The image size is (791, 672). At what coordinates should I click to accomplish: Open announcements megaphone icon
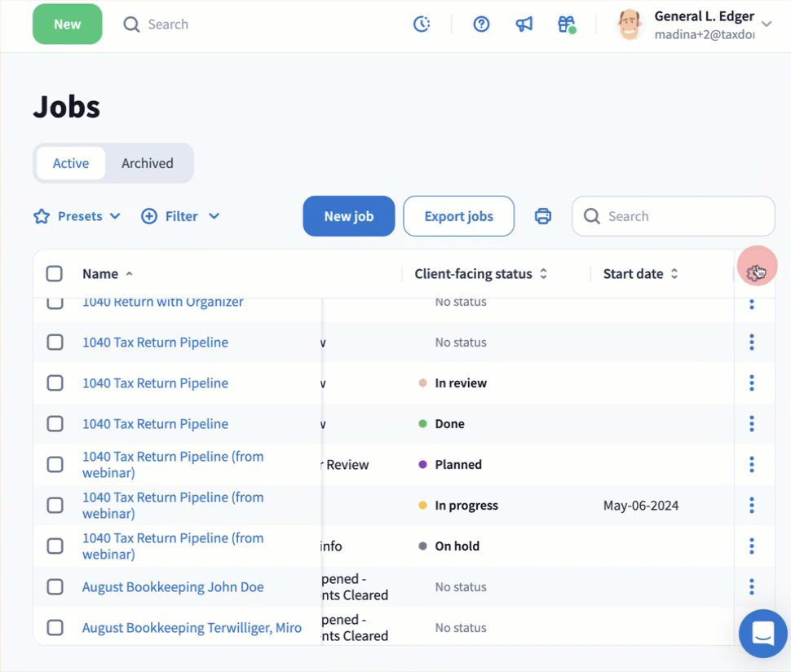524,24
